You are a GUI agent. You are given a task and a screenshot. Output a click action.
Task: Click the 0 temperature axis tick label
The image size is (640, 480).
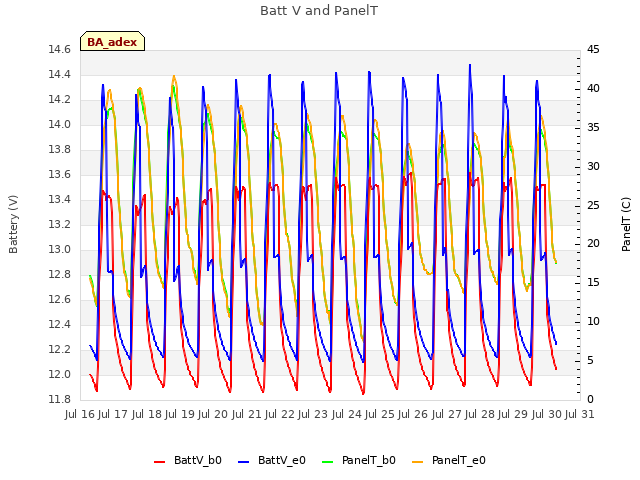click(x=590, y=399)
